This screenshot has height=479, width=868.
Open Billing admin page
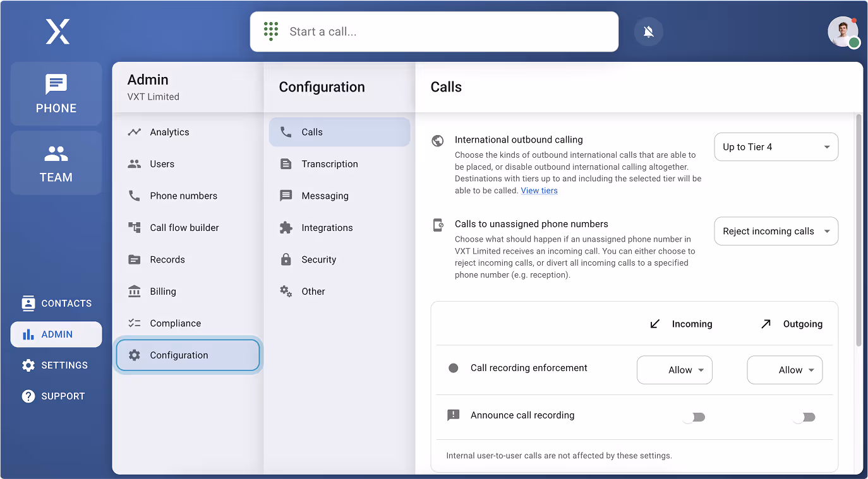pyautogui.click(x=188, y=292)
